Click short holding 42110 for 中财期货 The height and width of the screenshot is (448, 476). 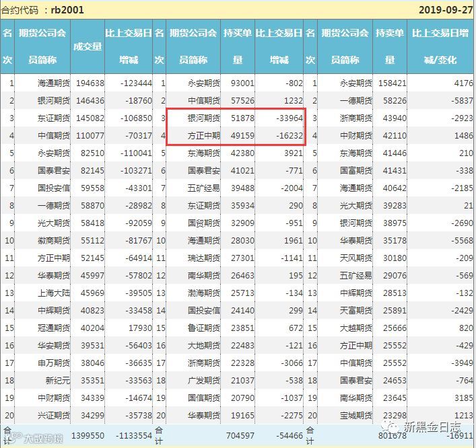[395, 136]
